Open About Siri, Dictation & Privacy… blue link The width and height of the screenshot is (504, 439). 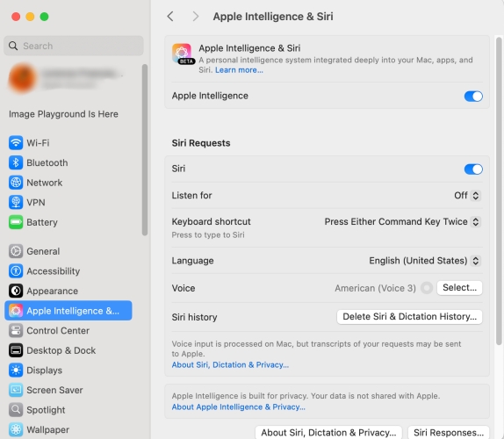coord(230,364)
